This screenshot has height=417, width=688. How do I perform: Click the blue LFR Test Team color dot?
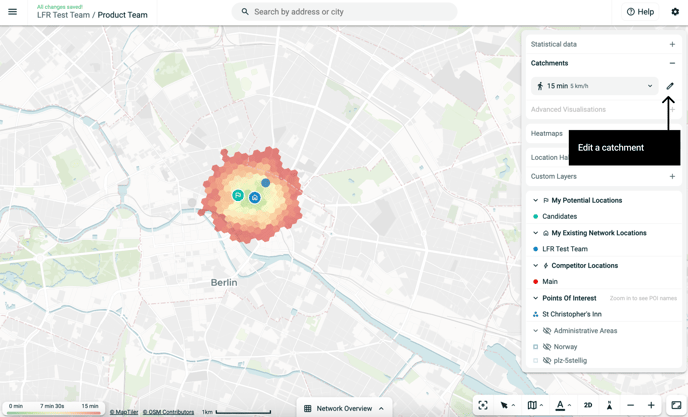pyautogui.click(x=535, y=249)
